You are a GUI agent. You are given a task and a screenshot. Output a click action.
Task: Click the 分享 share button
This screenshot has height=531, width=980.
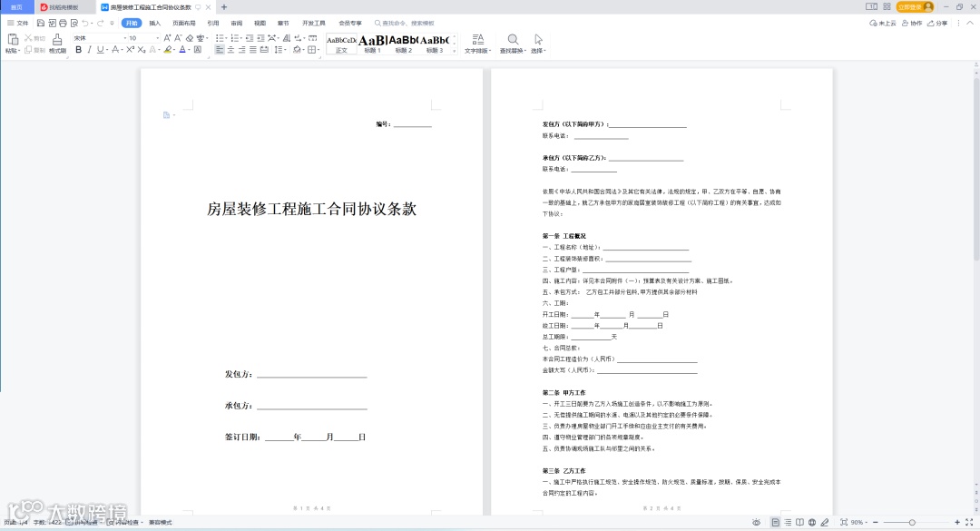(x=937, y=23)
